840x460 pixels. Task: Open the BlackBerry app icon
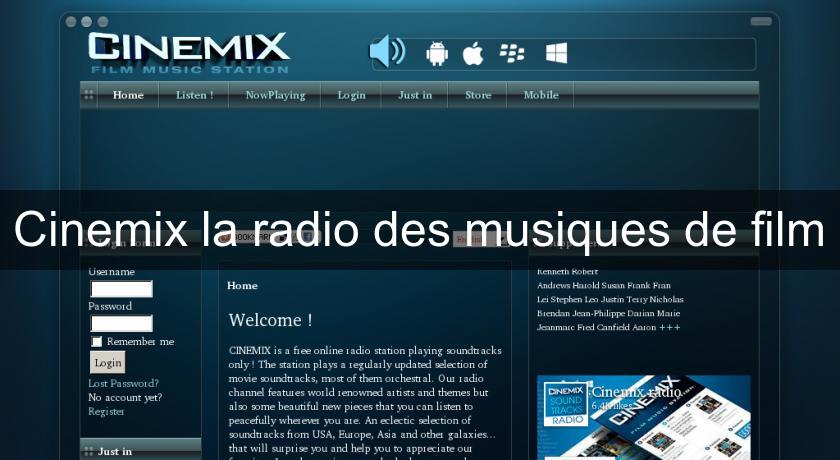tap(512, 53)
